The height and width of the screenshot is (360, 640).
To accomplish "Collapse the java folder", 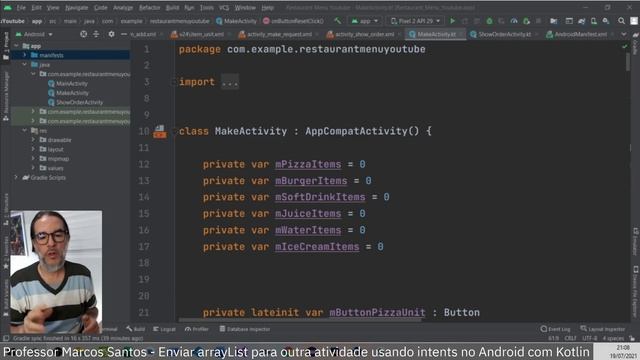I will pos(24,64).
